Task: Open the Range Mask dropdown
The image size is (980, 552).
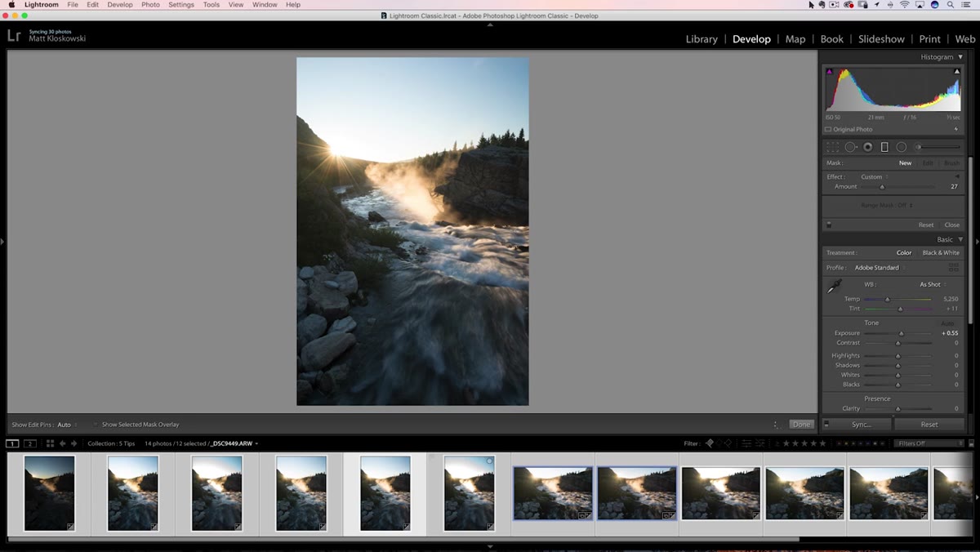Action: click(x=887, y=205)
